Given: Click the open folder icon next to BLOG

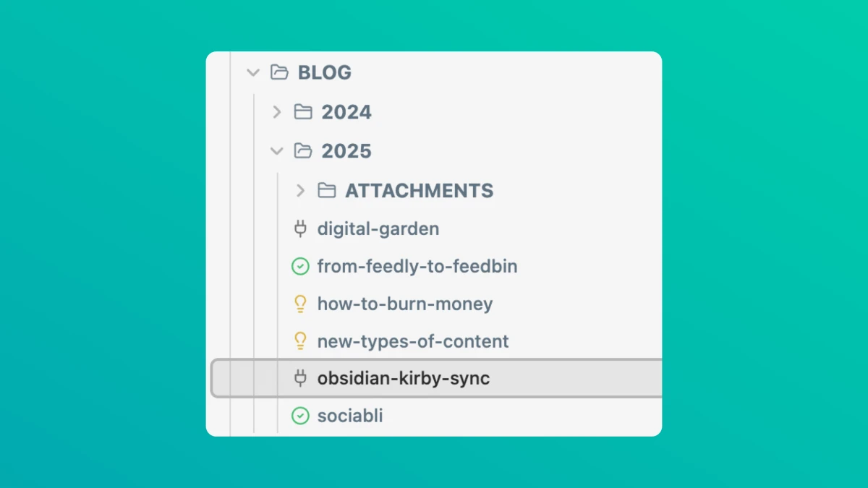Looking at the screenshot, I should pyautogui.click(x=279, y=72).
